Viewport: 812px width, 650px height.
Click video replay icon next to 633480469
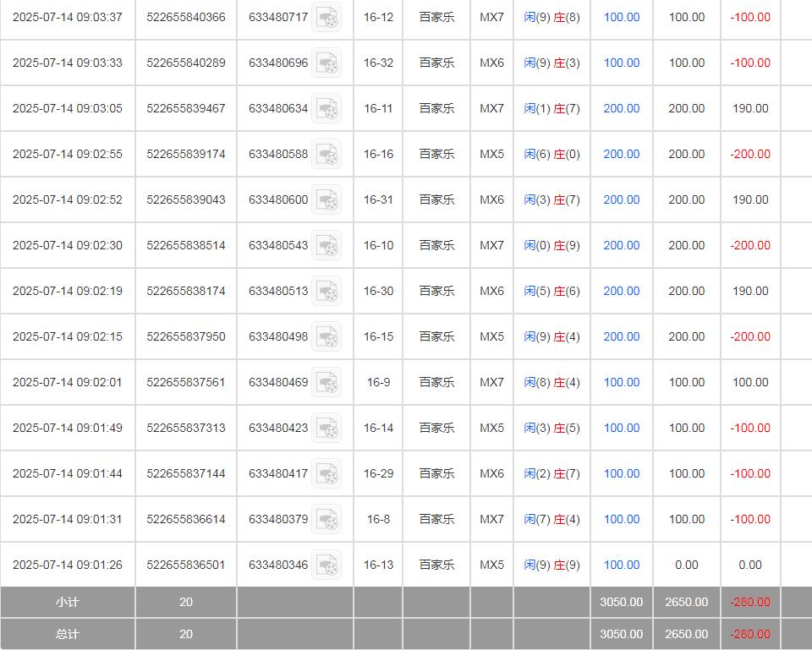tap(326, 382)
